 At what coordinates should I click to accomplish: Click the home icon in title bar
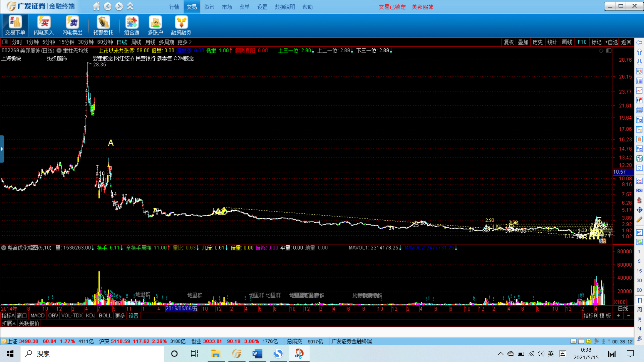point(96,6)
